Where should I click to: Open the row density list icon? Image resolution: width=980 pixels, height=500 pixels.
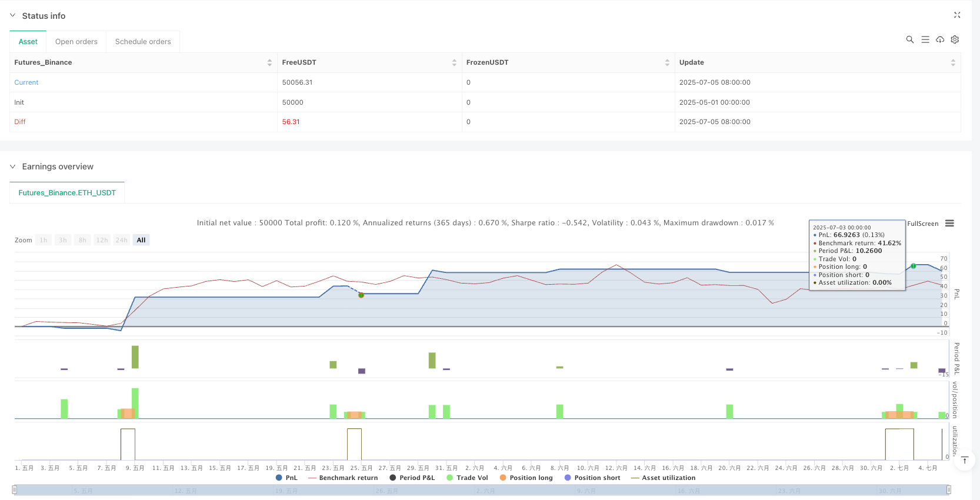pos(925,39)
